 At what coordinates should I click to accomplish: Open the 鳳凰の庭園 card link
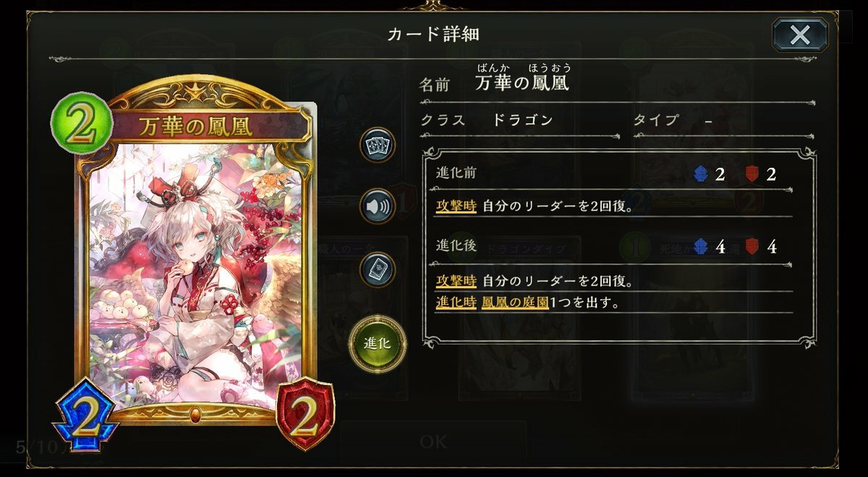click(x=515, y=302)
